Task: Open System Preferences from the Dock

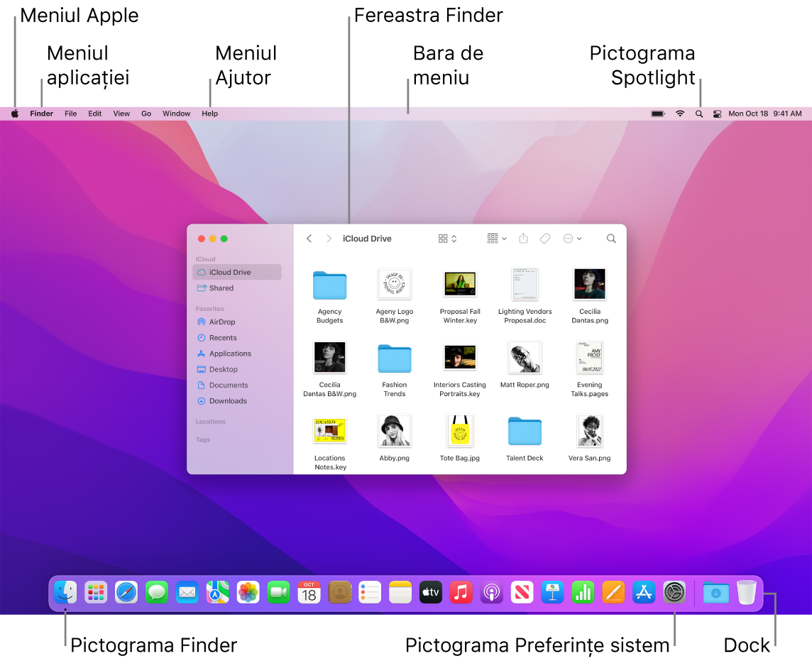Action: [x=674, y=592]
